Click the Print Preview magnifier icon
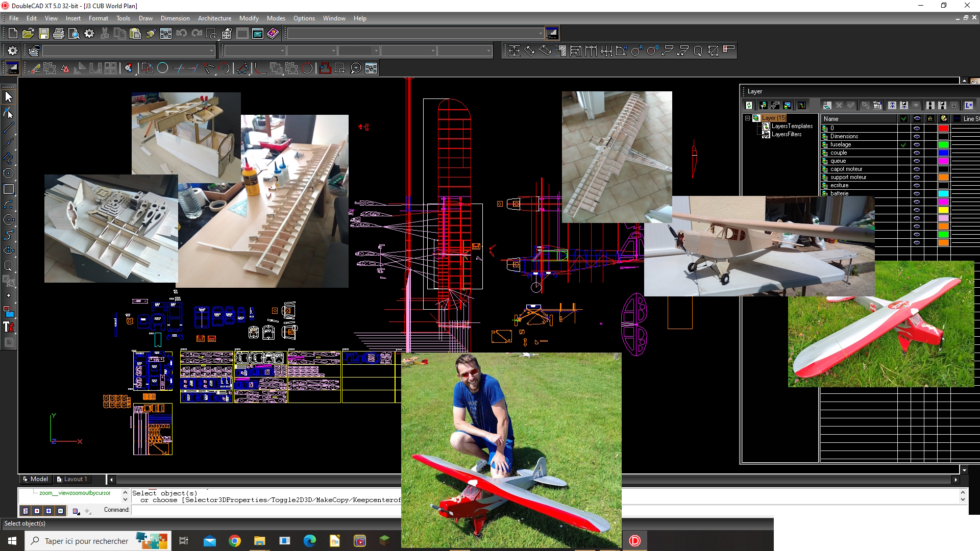 (74, 34)
